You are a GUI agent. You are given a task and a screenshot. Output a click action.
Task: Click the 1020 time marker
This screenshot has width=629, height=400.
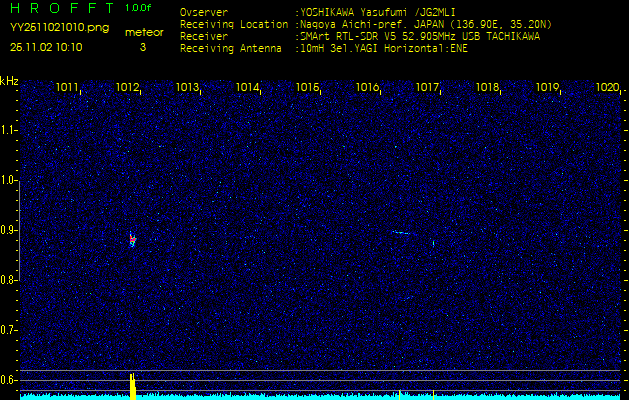point(607,88)
